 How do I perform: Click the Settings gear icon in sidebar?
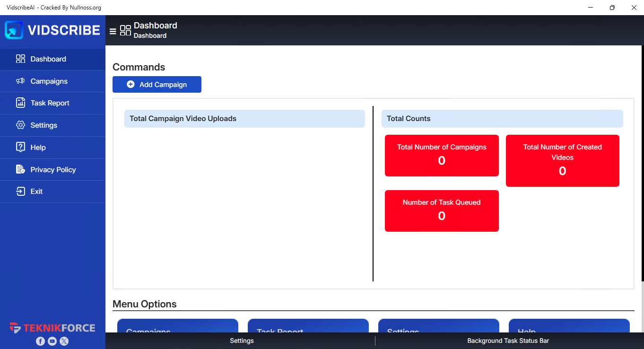20,125
